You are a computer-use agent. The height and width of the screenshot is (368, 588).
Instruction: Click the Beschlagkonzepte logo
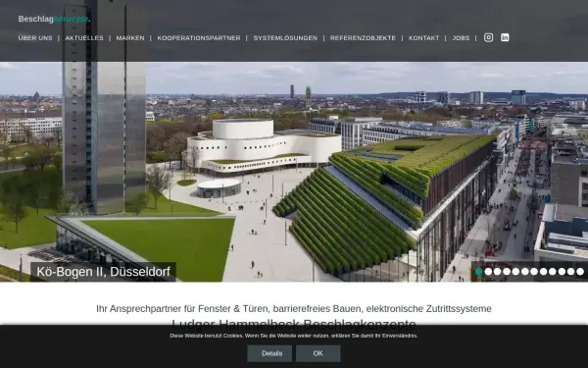coord(54,19)
